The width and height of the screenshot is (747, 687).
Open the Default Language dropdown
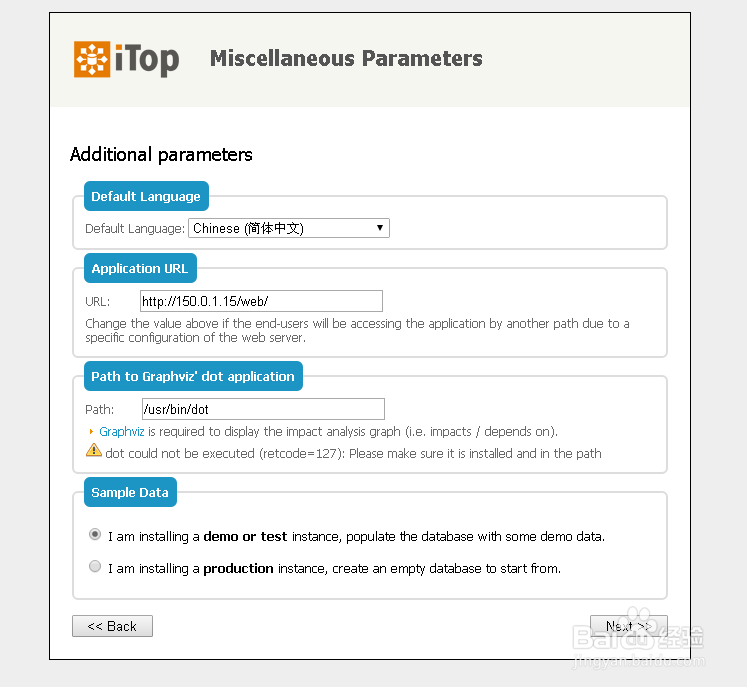pyautogui.click(x=289, y=228)
